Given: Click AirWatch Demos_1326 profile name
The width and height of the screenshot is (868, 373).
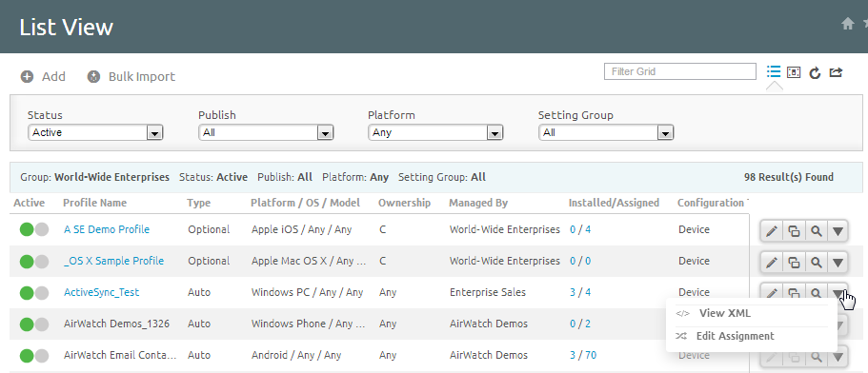Looking at the screenshot, I should coord(116,324).
